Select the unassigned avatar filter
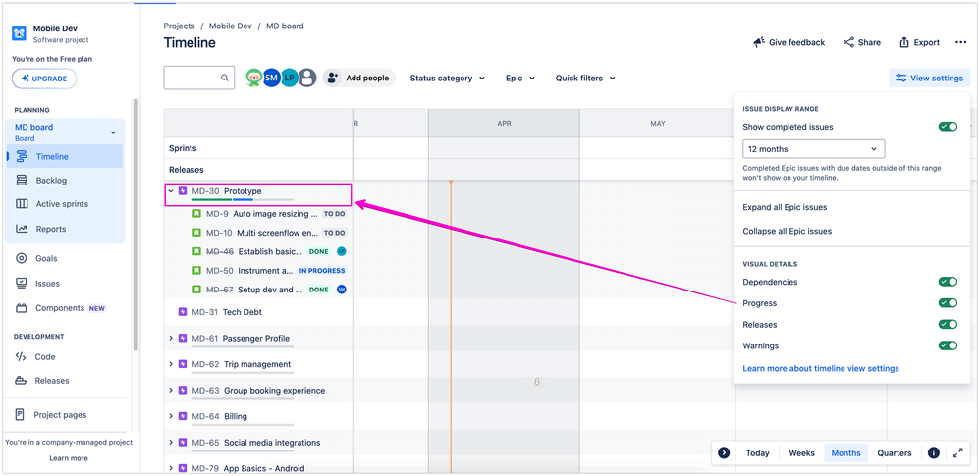This screenshot has width=980, height=476. pyautogui.click(x=307, y=78)
